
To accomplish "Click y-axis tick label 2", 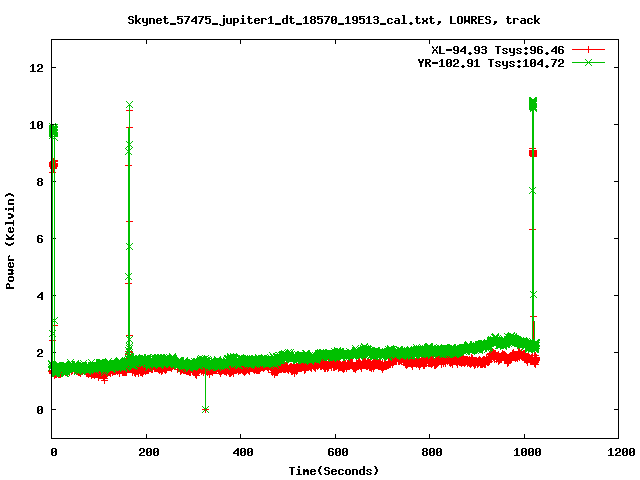I will (40, 353).
